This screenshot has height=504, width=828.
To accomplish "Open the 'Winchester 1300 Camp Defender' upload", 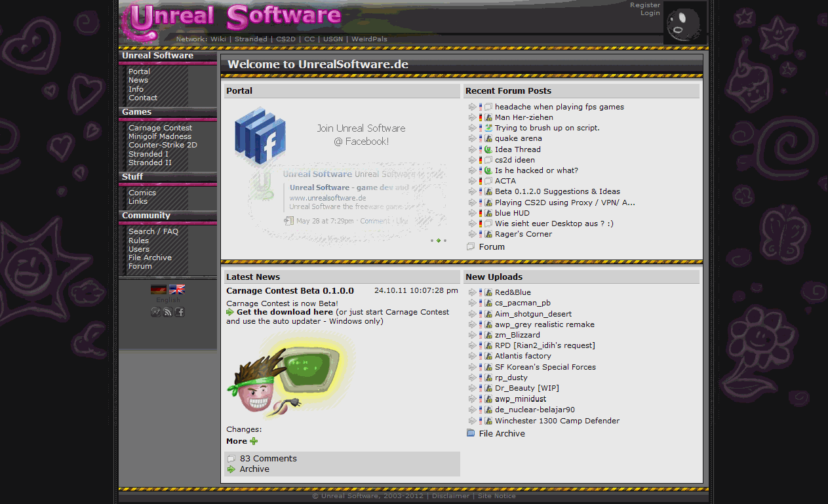I will [557, 421].
